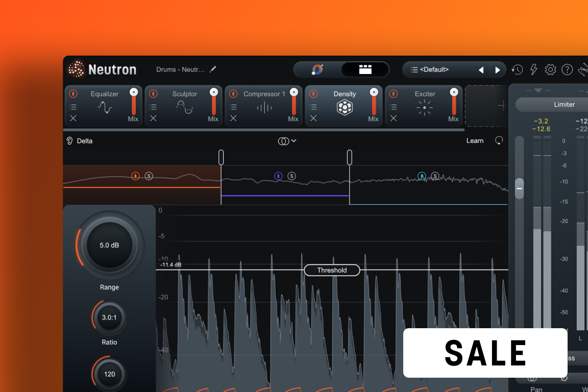Remove the Compressor 1 module with X
This screenshot has height=392, width=588.
click(x=233, y=118)
